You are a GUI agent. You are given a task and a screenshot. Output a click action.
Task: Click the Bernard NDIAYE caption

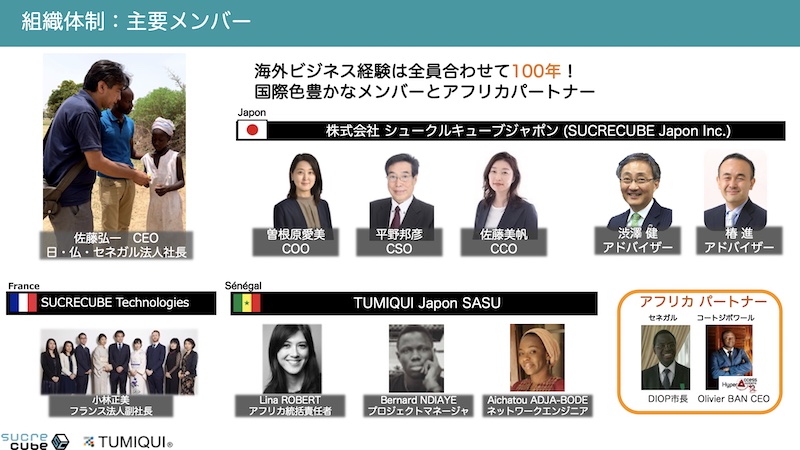click(418, 406)
